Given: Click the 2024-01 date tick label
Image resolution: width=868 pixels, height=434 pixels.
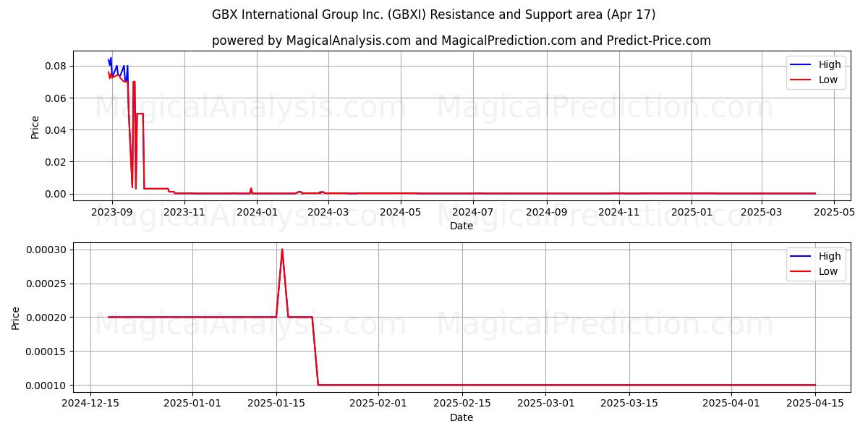Looking at the screenshot, I should pos(257,212).
